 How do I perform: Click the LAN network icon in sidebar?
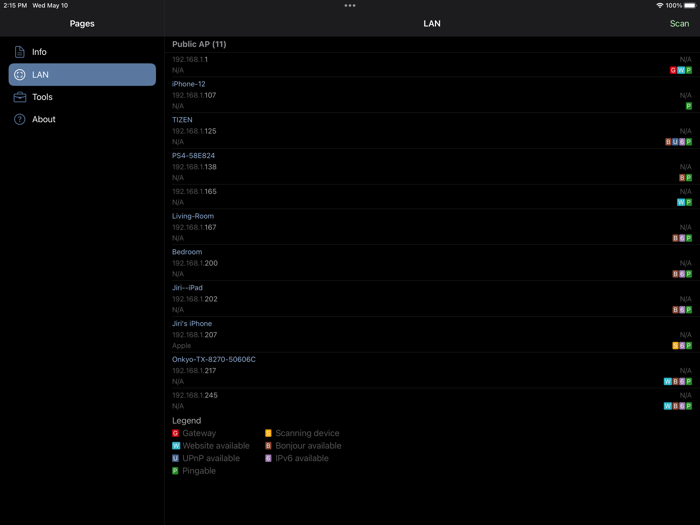point(20,75)
